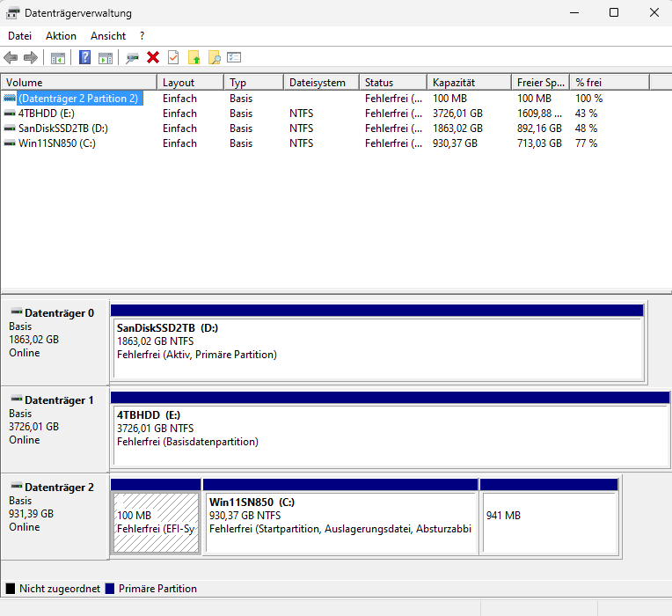
Task: Click the 930,37 GB capacity cell
Action: click(x=455, y=143)
